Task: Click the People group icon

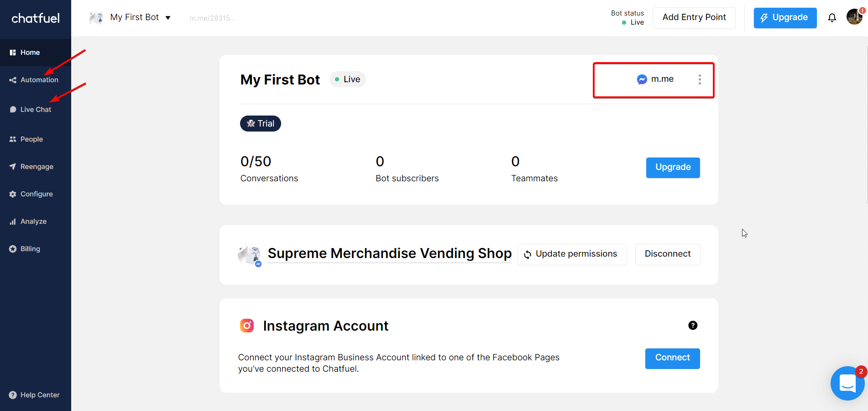Action: (13, 139)
